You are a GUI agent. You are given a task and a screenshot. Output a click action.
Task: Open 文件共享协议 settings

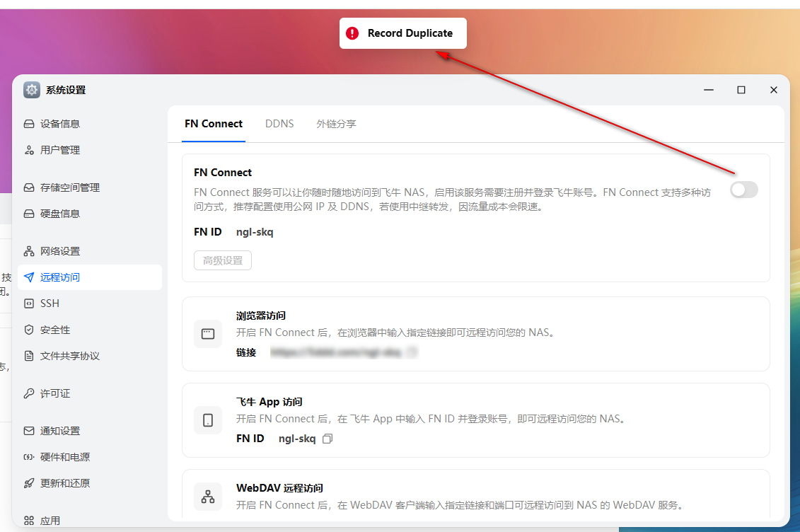pyautogui.click(x=90, y=356)
